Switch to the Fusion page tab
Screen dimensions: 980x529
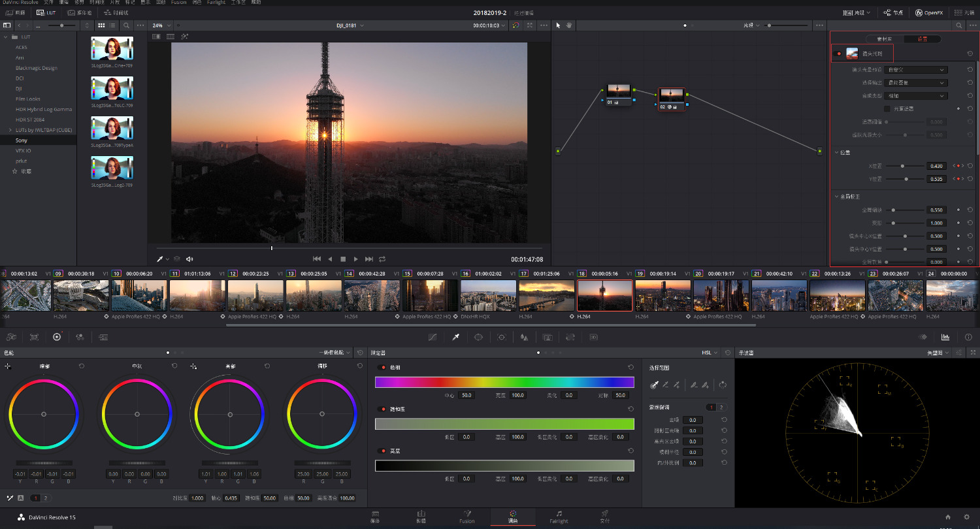(467, 517)
